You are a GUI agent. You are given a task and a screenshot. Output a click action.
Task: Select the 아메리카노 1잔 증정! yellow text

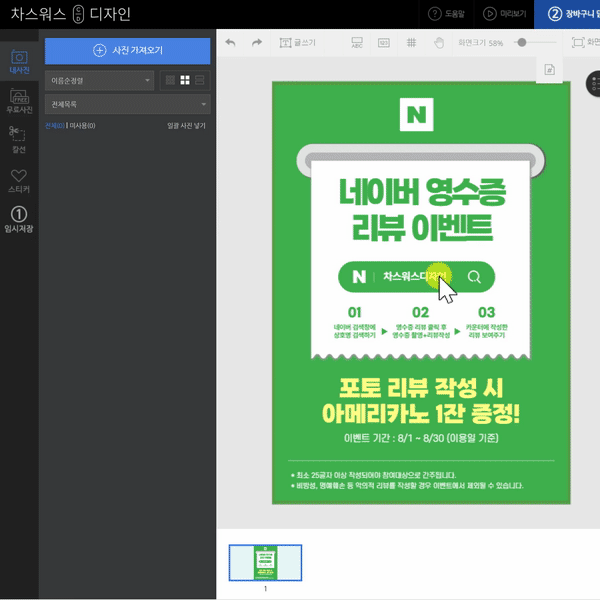coord(421,413)
